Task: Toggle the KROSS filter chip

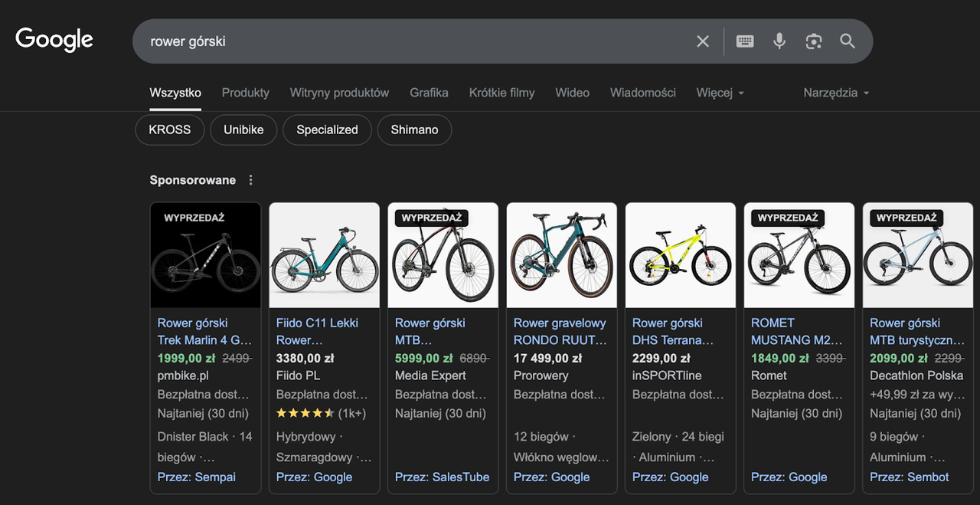Action: 169,130
